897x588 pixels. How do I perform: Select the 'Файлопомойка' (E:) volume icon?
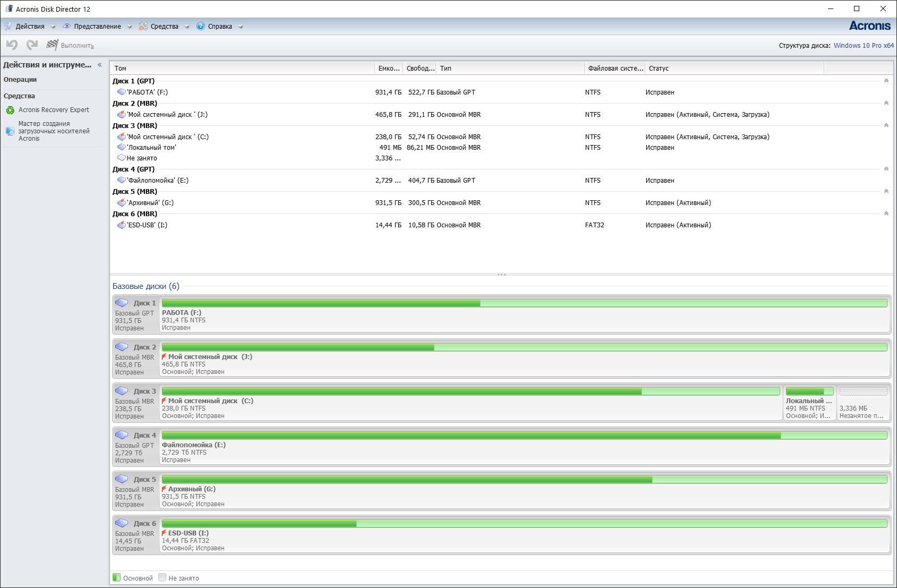pyautogui.click(x=122, y=180)
